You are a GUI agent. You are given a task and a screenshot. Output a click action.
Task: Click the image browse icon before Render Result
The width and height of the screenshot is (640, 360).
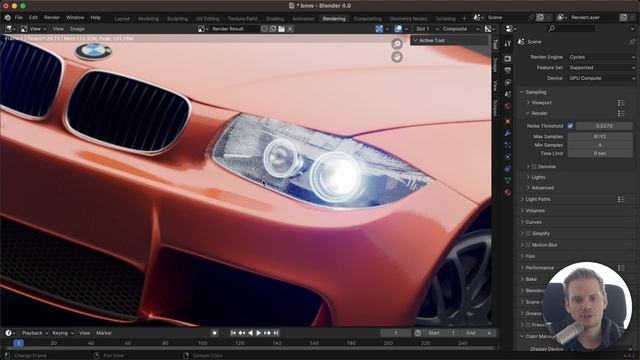point(202,29)
